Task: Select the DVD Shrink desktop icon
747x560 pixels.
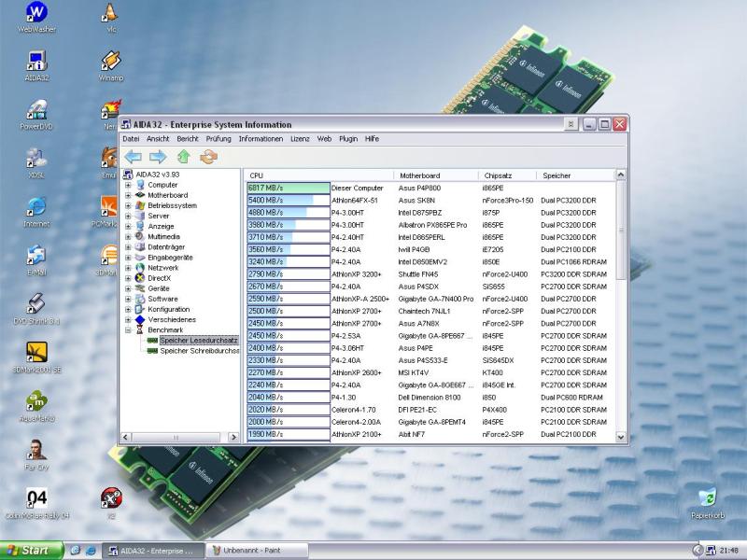Action: point(36,309)
